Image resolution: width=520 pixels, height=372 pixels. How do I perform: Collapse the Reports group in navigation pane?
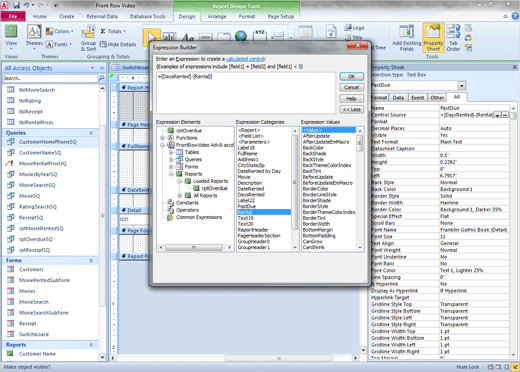click(x=91, y=345)
